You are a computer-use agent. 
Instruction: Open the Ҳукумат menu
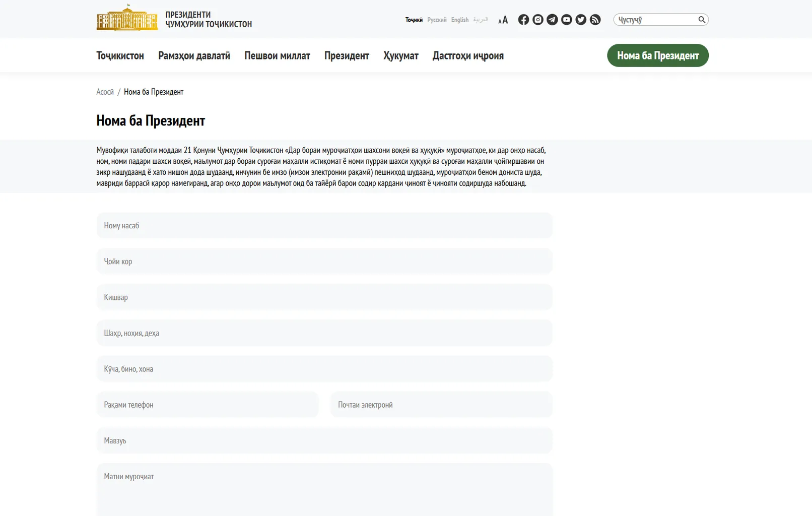click(401, 55)
